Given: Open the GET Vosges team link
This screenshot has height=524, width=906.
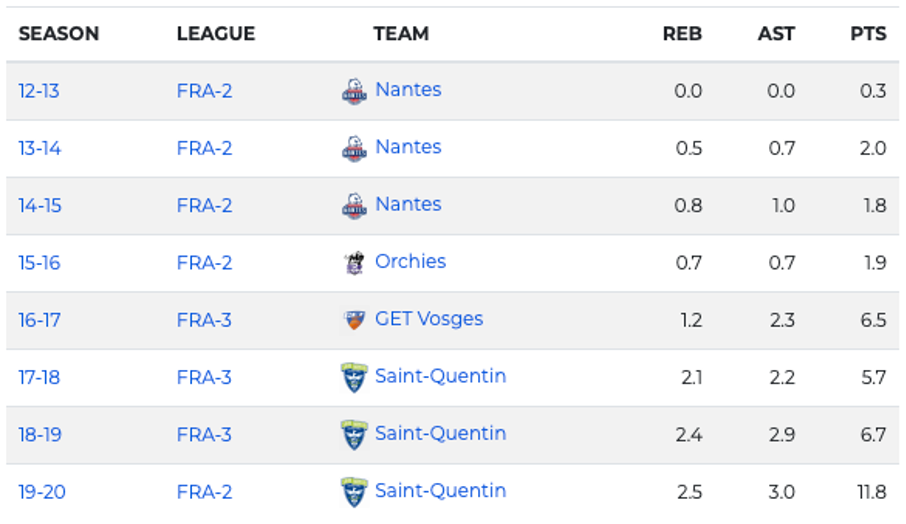Looking at the screenshot, I should [x=429, y=319].
